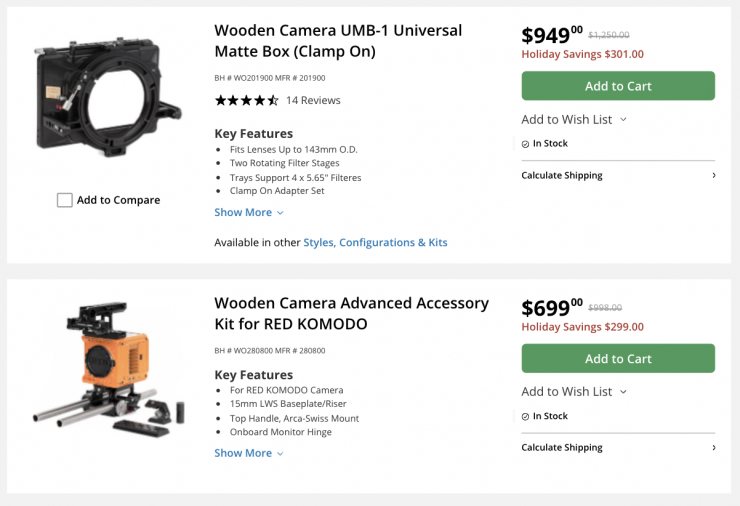Click the Matte Box product thumbnail
This screenshot has height=506, width=740.
[x=107, y=101]
